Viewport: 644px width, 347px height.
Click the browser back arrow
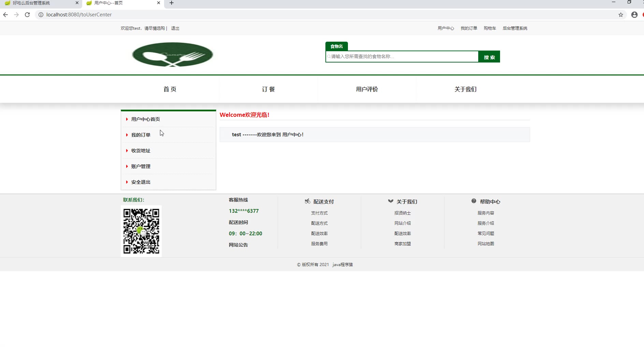click(5, 15)
